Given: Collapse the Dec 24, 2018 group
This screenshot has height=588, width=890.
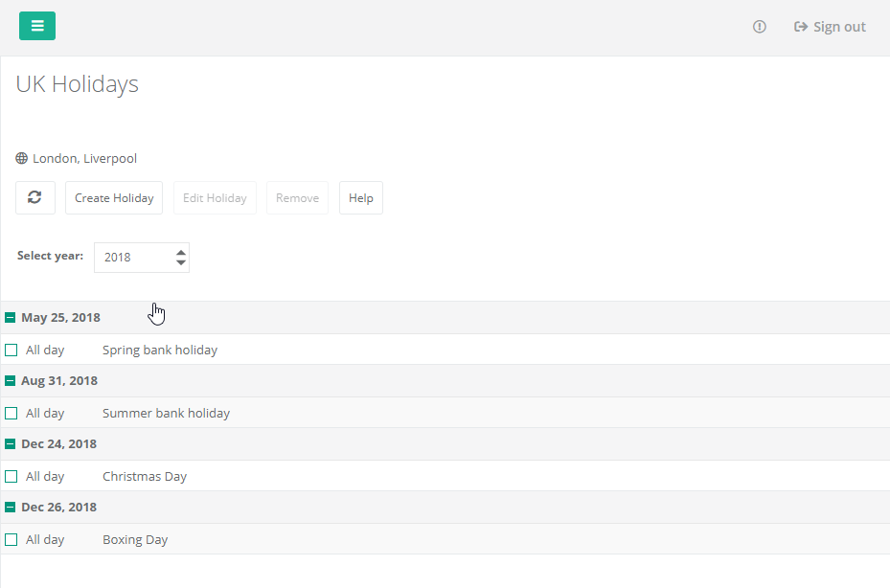Looking at the screenshot, I should tap(11, 444).
